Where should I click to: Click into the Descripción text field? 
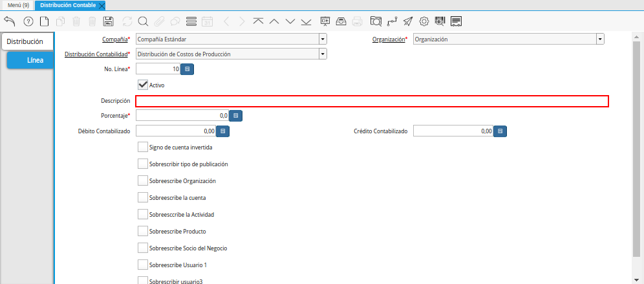(372, 101)
